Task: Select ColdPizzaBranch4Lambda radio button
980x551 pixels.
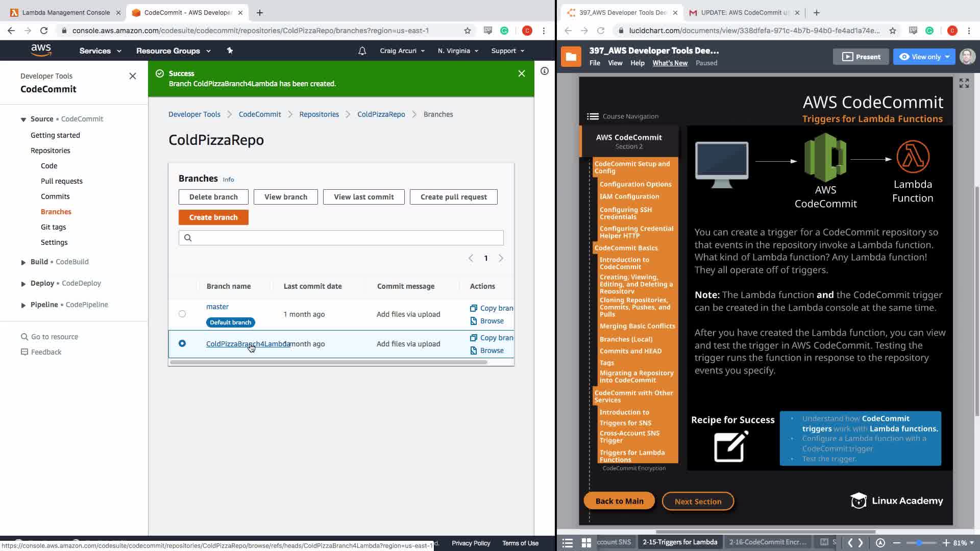Action: [182, 343]
